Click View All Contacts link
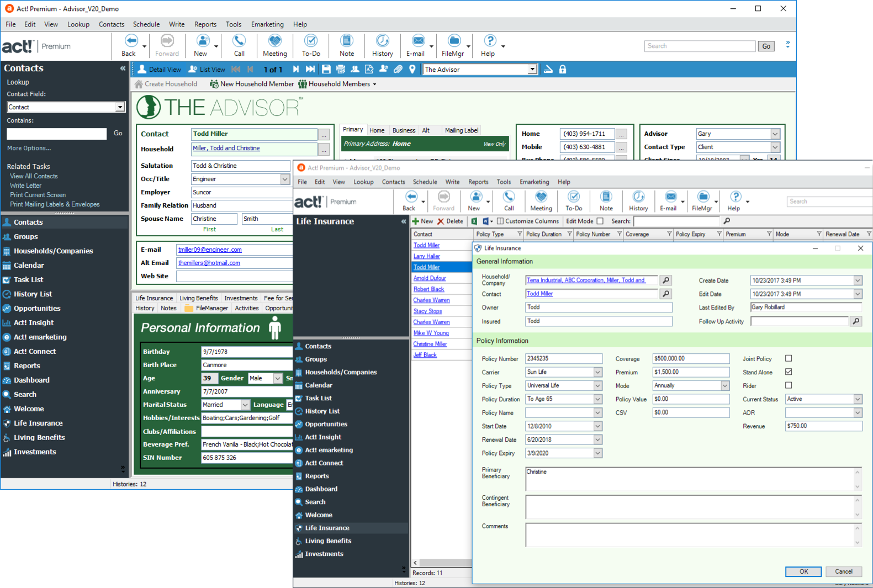The height and width of the screenshot is (588, 873). coord(34,176)
